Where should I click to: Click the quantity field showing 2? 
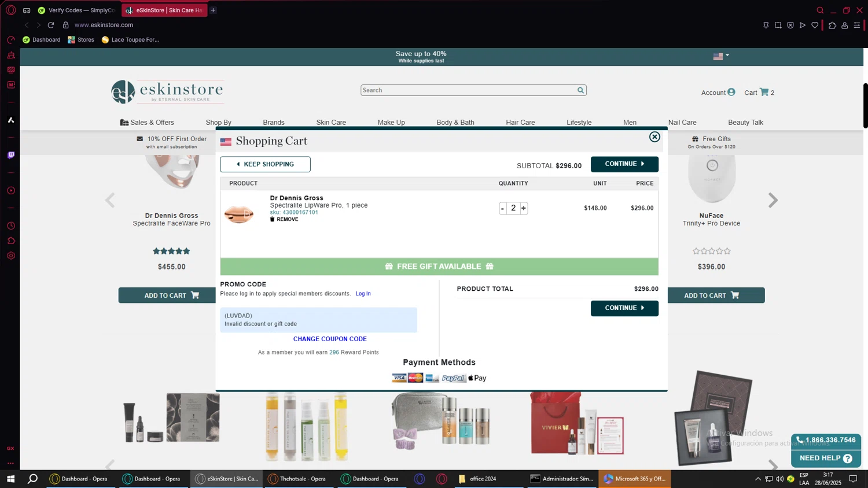coord(513,208)
